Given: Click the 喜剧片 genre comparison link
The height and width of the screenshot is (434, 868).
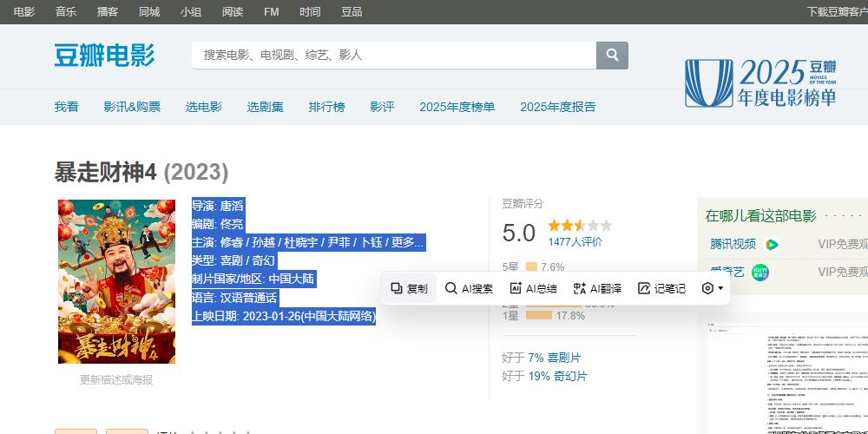Looking at the screenshot, I should click(564, 358).
